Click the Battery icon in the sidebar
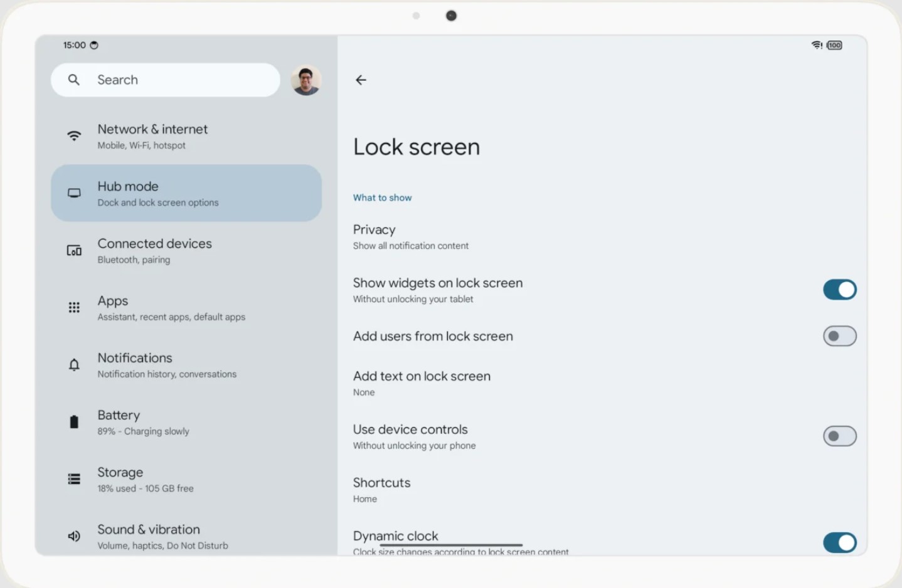The image size is (902, 588). coord(74,422)
